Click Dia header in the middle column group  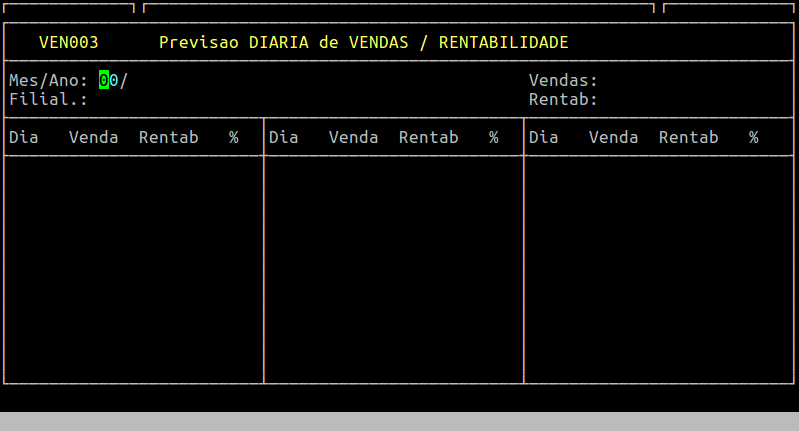283,138
